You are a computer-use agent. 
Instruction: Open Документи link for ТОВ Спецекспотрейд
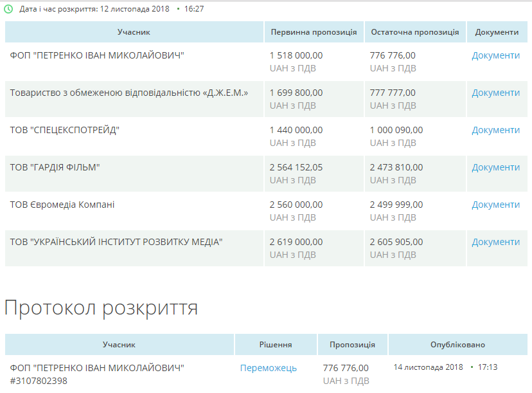point(495,130)
